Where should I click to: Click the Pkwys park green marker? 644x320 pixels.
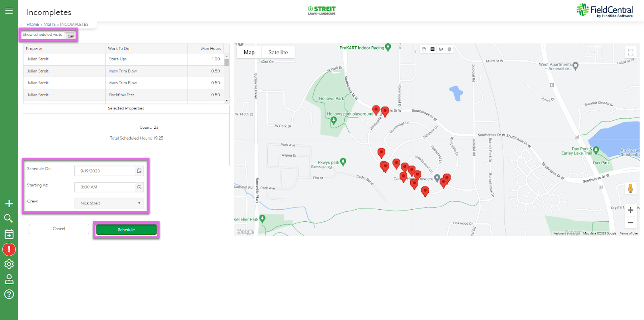tap(343, 162)
